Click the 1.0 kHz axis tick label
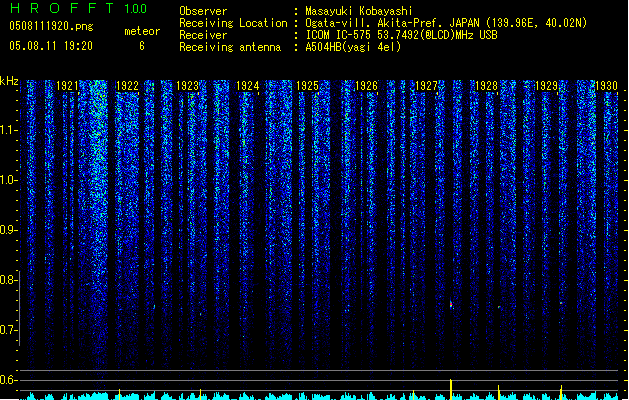Screen dimensions: 629x400 (x=8, y=180)
